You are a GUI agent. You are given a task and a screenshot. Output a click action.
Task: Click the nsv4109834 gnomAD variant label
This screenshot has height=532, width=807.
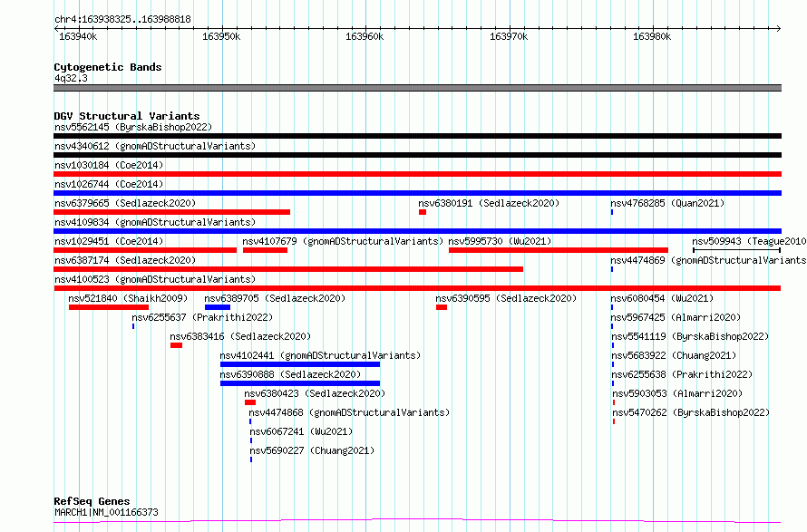coord(155,222)
